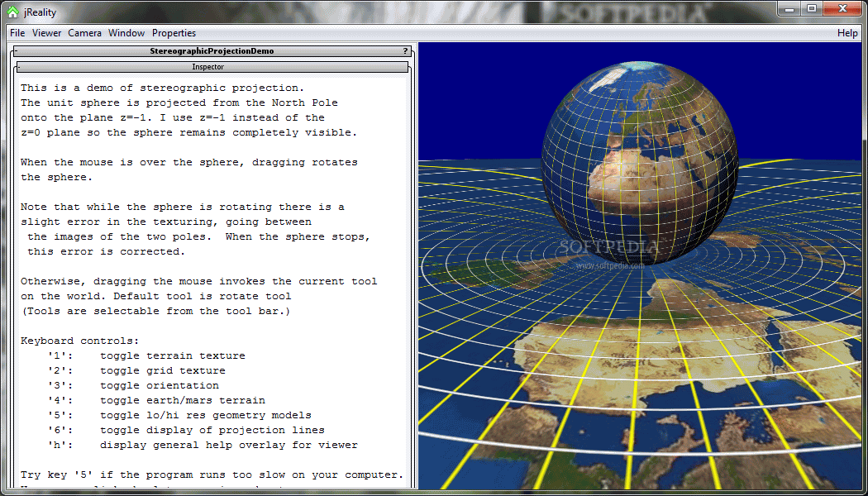Click the line "This is a demo of stereographic projection."
The height and width of the screenshot is (496, 868).
coord(162,88)
